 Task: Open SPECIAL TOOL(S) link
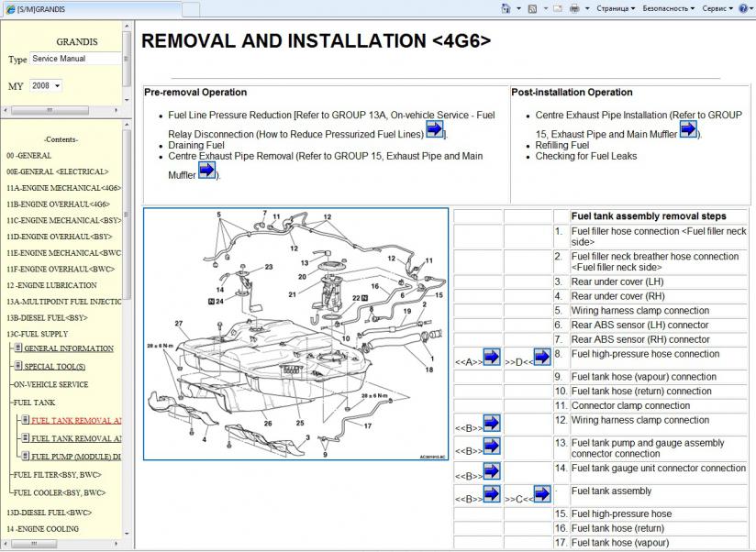pyautogui.click(x=55, y=367)
